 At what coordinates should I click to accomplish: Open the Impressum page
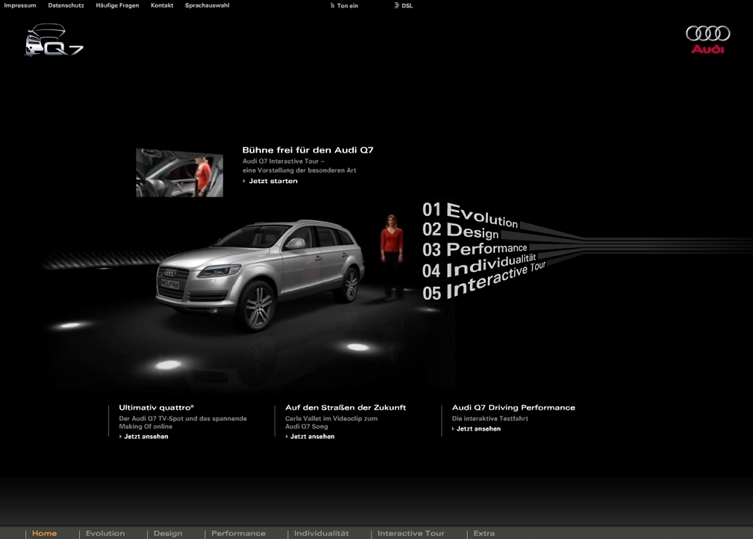coord(20,6)
